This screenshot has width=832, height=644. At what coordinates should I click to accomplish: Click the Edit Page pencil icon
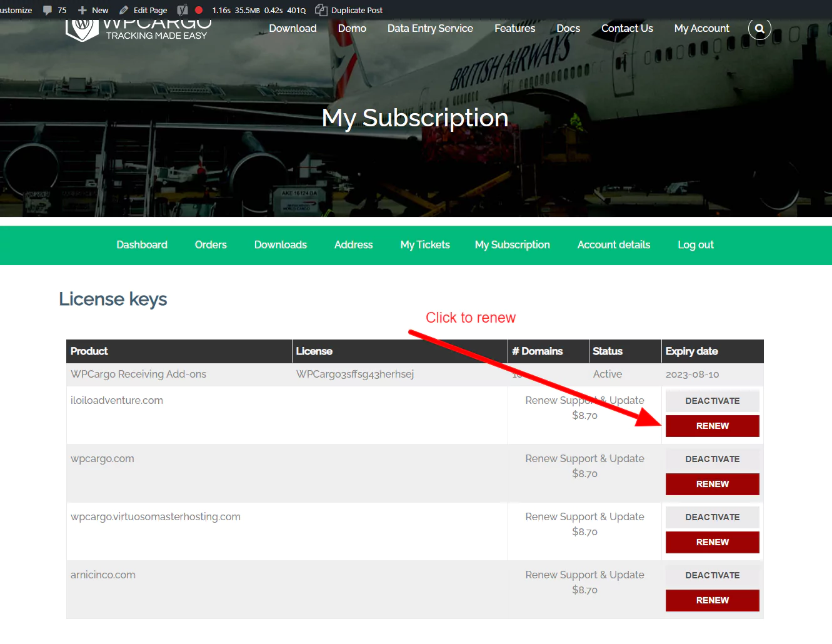point(124,11)
